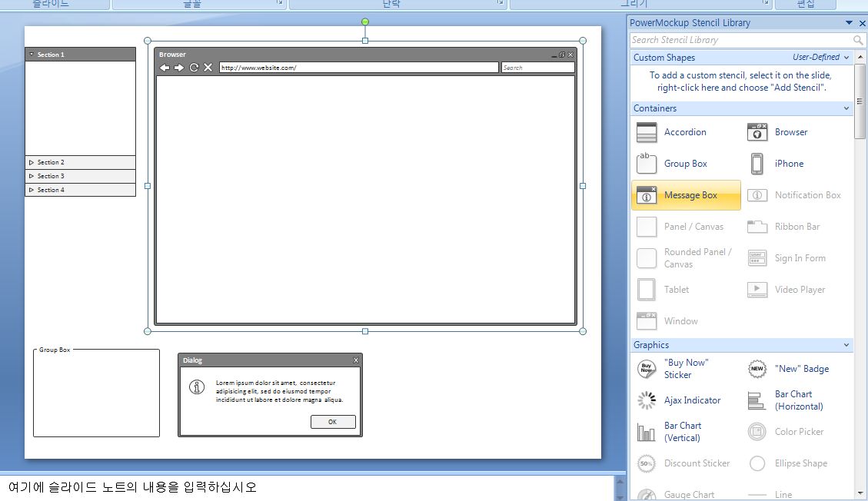Open the Stencil Library pane options menu
The height and width of the screenshot is (501, 868).
(x=849, y=23)
